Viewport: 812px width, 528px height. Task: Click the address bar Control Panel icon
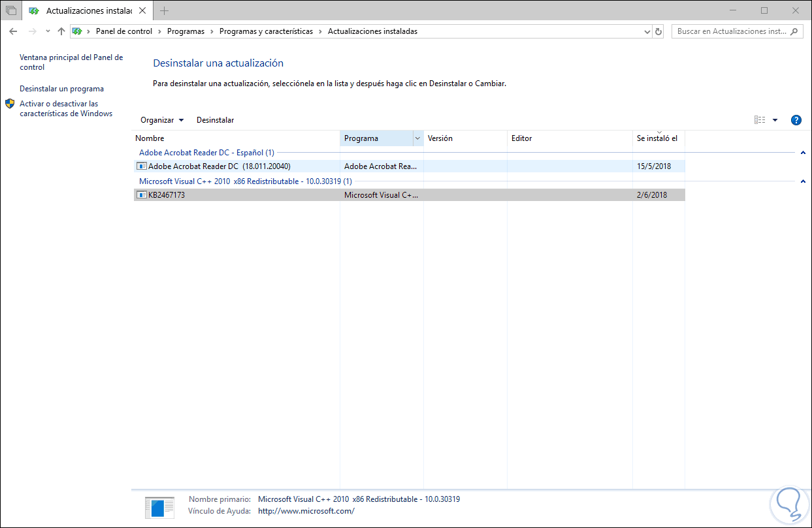pyautogui.click(x=77, y=31)
